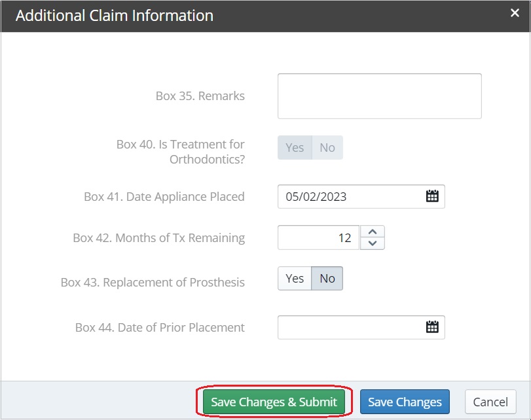Click inside the Box 35 Remarks field

(x=380, y=96)
